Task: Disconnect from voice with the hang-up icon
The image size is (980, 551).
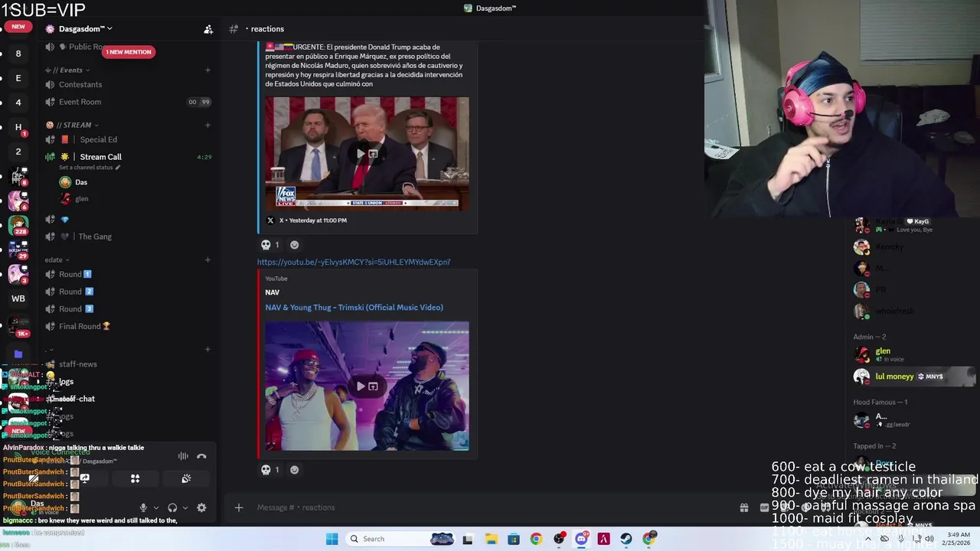Action: click(201, 456)
